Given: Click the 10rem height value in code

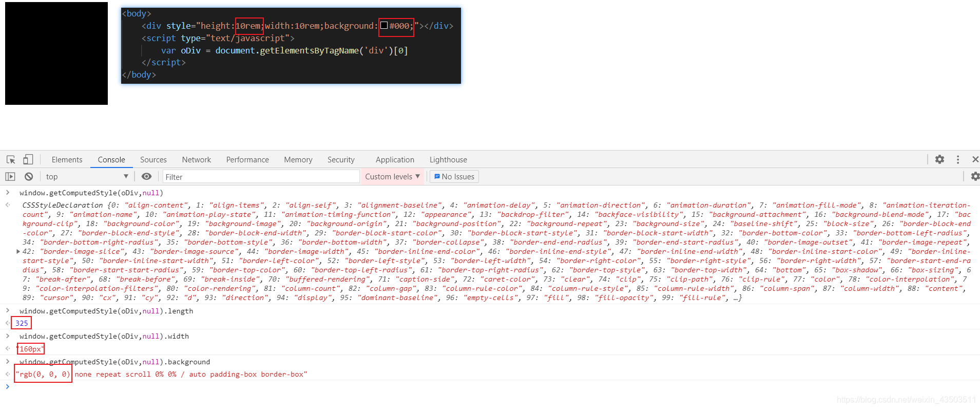Looking at the screenshot, I should click(x=248, y=26).
